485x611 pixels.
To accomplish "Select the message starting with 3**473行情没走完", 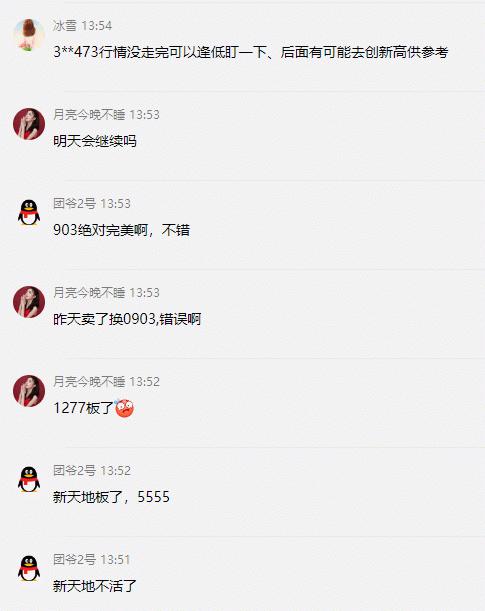I will (x=250, y=52).
